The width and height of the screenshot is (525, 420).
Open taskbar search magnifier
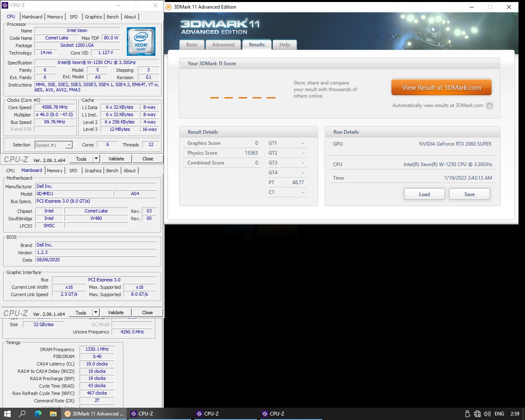pyautogui.click(x=23, y=413)
